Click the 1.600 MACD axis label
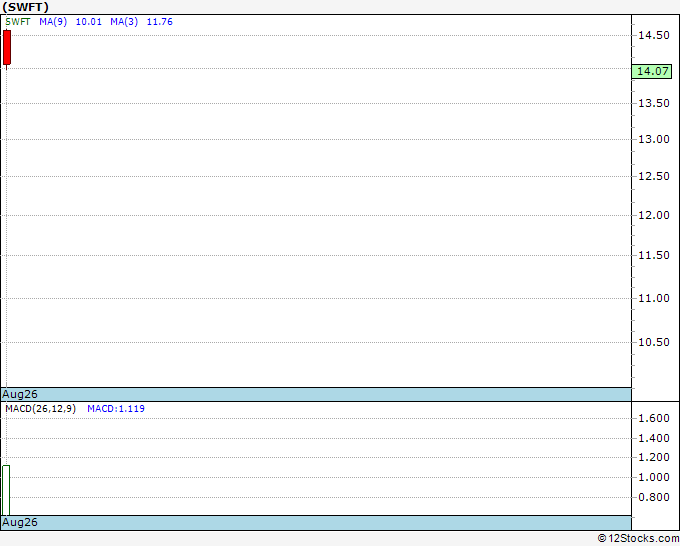This screenshot has height=546, width=680. (654, 418)
